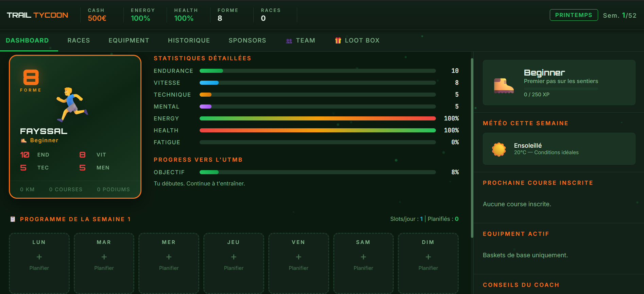Click "Premier pas sur les sentiers" subtitle
Image resolution: width=644 pixels, height=294 pixels.
561,81
